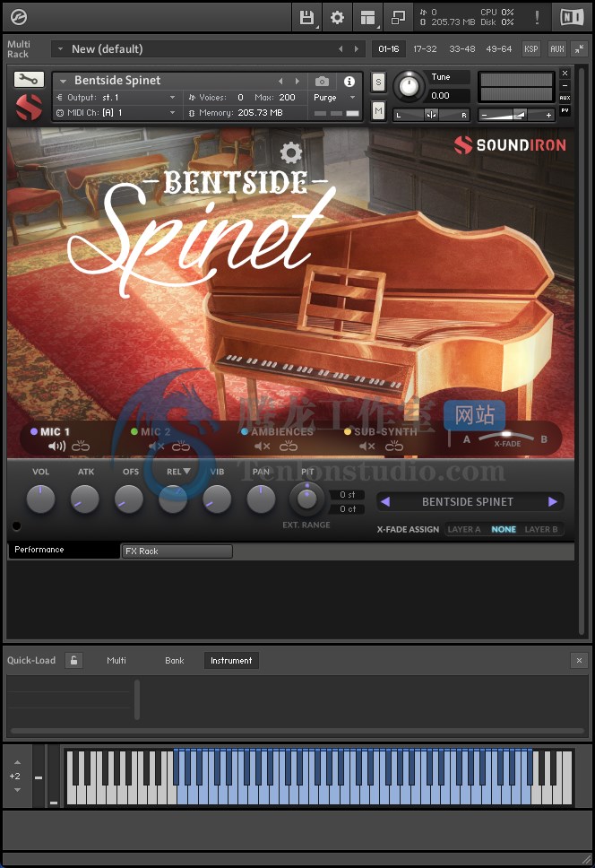Viewport: 595px width, 868px height.
Task: Select Quick-Load Multi tab
Action: tap(116, 660)
